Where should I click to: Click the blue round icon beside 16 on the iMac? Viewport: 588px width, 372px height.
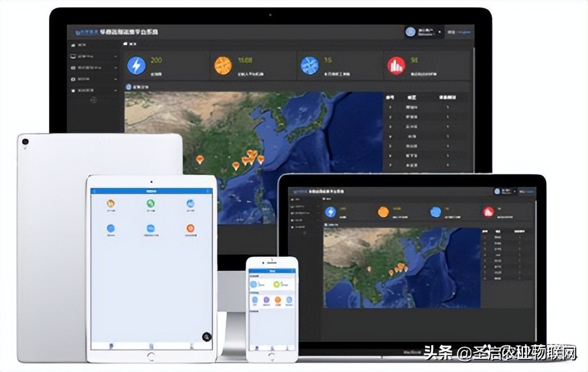click(x=309, y=66)
